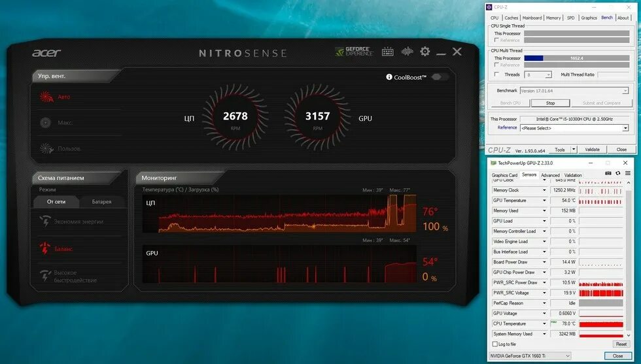Open Graphics Card tab in GPU-Z
The image size is (641, 364).
pos(504,175)
